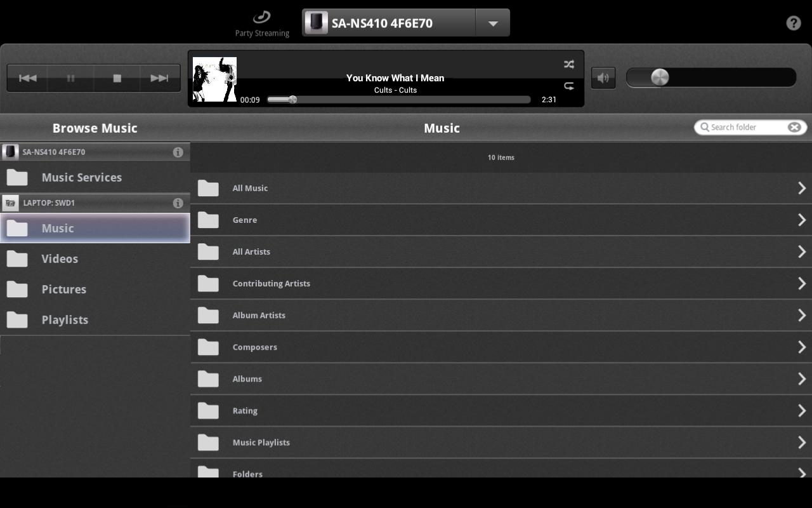Switch to the Videos section
Image resolution: width=812 pixels, height=508 pixels.
[59, 258]
